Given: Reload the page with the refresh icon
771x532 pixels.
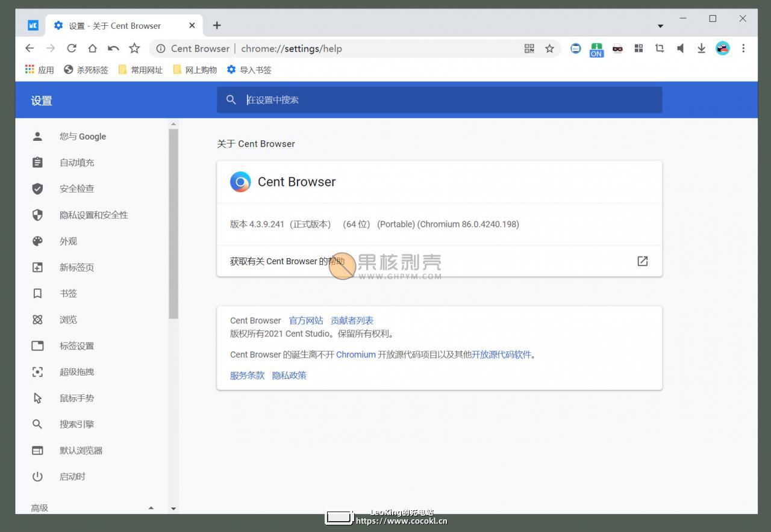Looking at the screenshot, I should (72, 48).
